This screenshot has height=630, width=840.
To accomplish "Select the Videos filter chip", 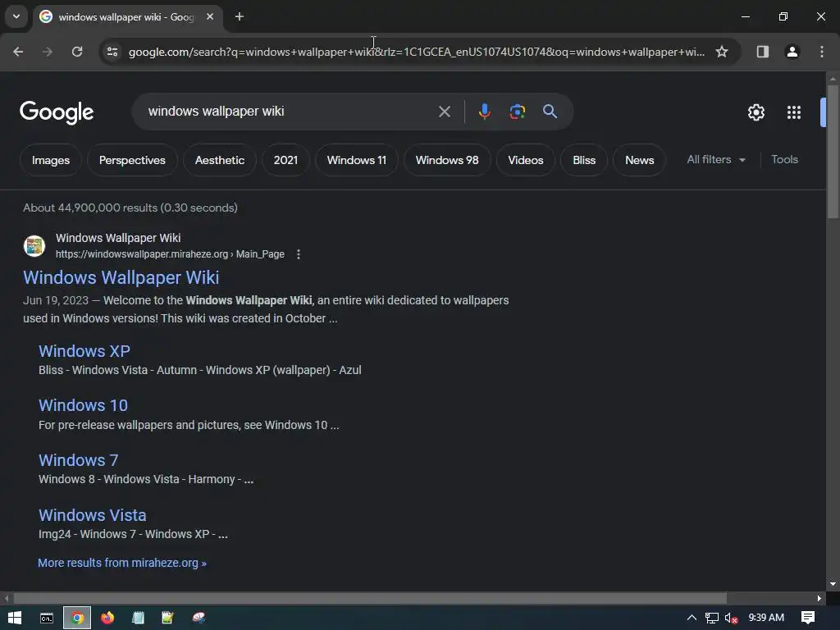I will tap(526, 160).
